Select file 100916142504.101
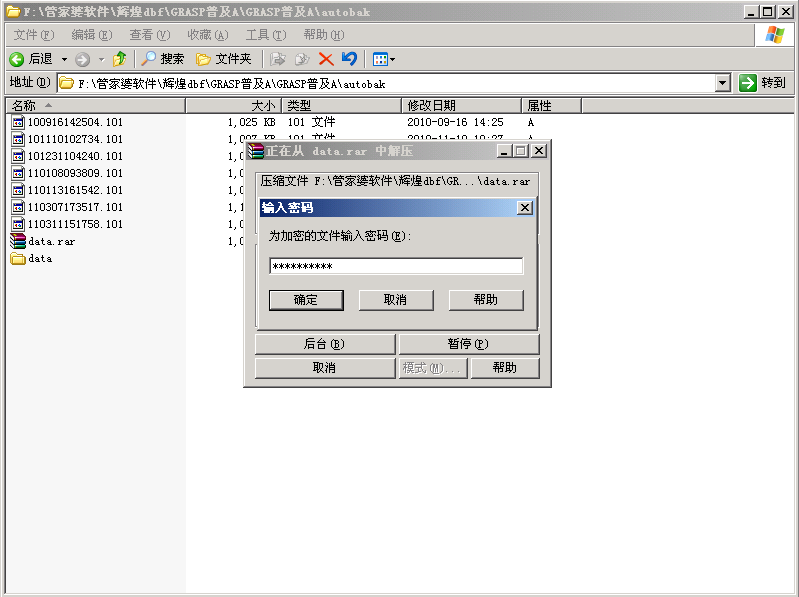Viewport: 799px width, 597px height. point(75,122)
